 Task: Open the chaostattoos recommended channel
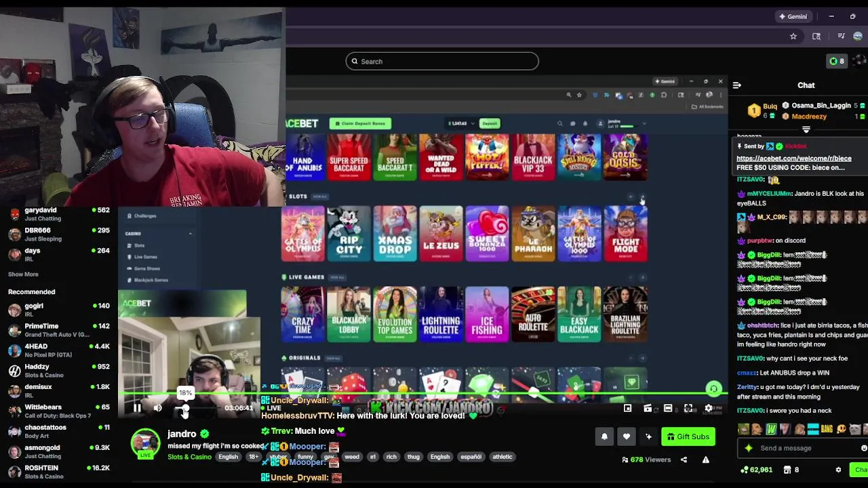click(59, 432)
